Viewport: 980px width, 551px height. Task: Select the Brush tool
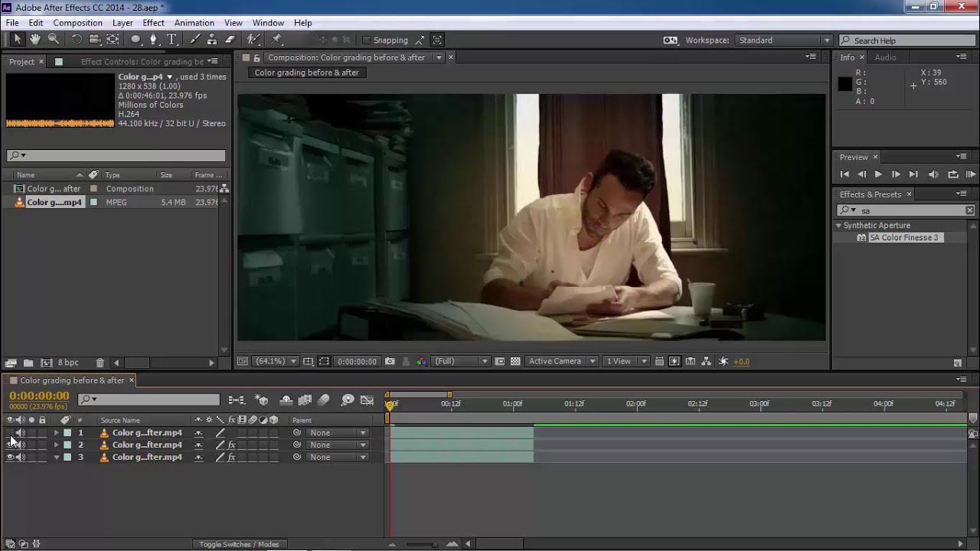click(195, 40)
